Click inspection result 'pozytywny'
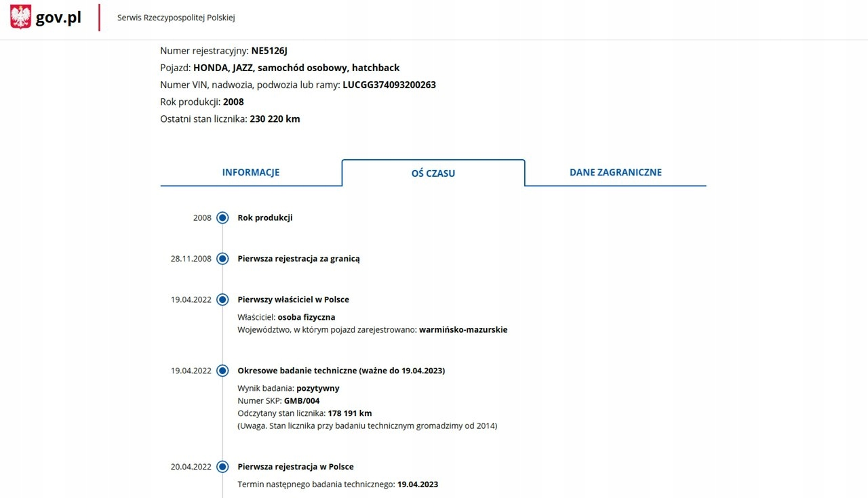 (318, 388)
